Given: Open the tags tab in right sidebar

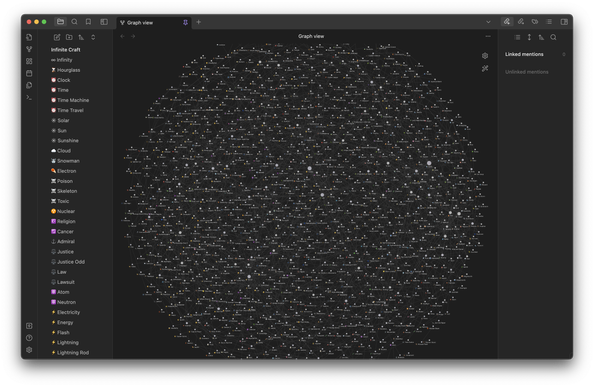Looking at the screenshot, I should pyautogui.click(x=535, y=22).
